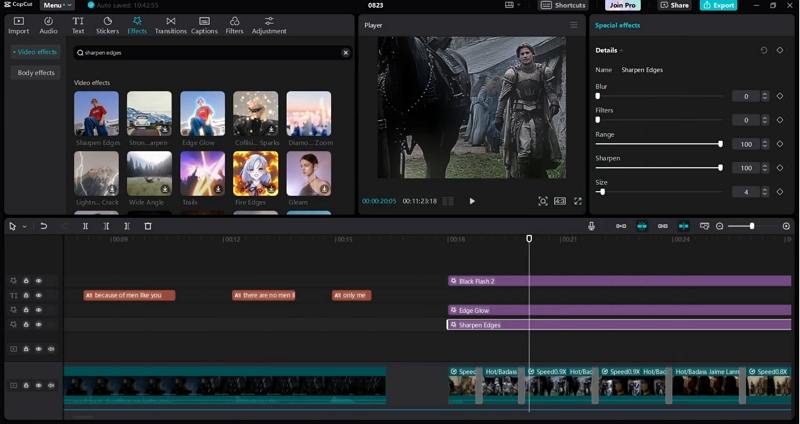Download the Trails effect
This screenshot has height=424, width=800.
(x=218, y=189)
